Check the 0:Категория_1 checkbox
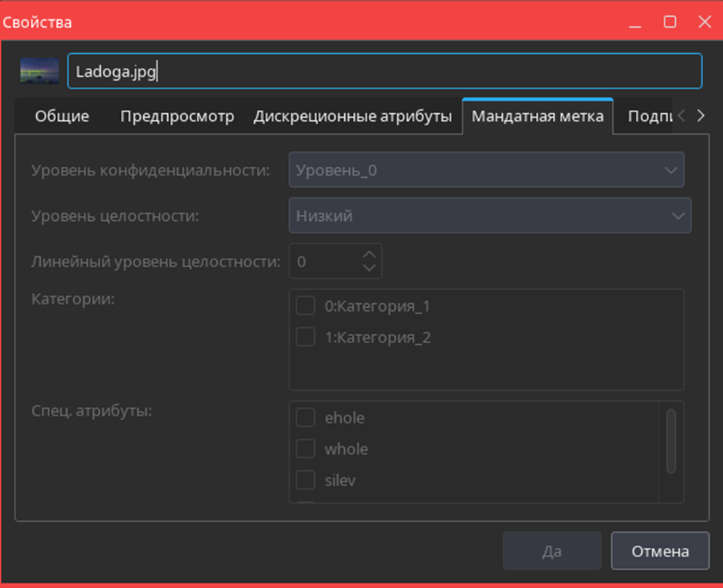The image size is (723, 588). pos(305,306)
